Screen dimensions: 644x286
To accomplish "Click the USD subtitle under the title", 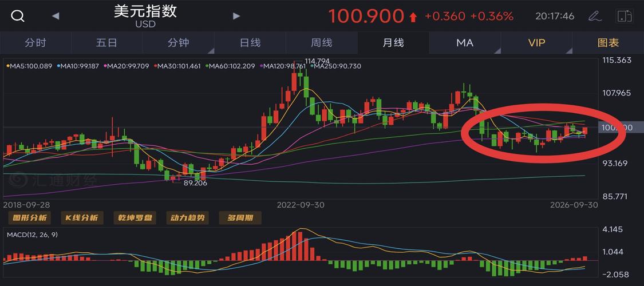I will point(145,24).
